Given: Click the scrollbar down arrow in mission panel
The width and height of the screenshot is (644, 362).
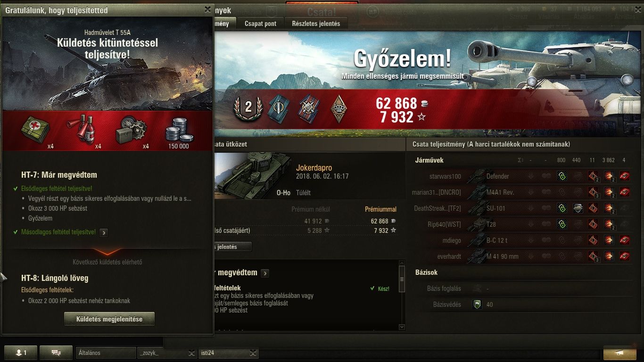Looking at the screenshot, I should (402, 327).
